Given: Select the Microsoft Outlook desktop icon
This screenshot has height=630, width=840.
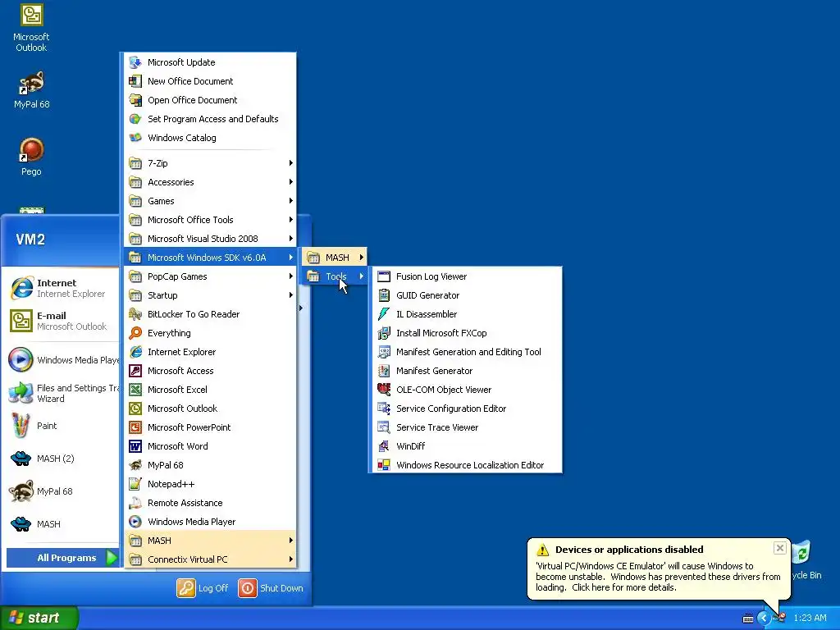Looking at the screenshot, I should tap(31, 15).
